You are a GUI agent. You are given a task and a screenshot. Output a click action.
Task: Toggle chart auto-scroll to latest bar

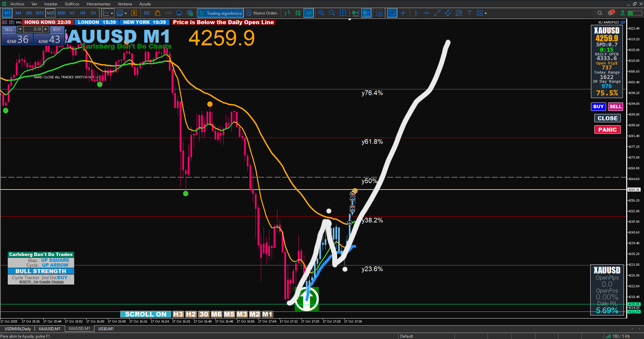[x=366, y=13]
